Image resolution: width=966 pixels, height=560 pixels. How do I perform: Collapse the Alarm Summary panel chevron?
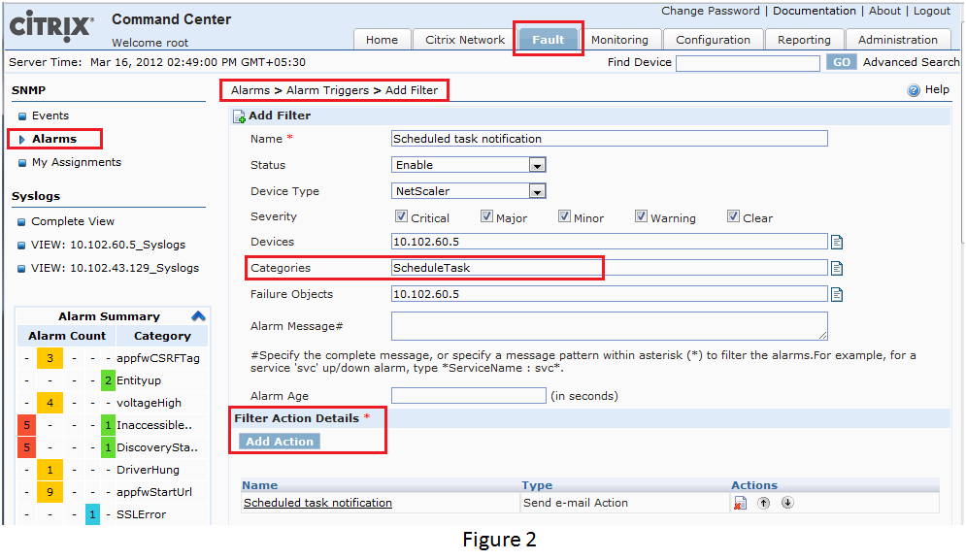pos(198,316)
